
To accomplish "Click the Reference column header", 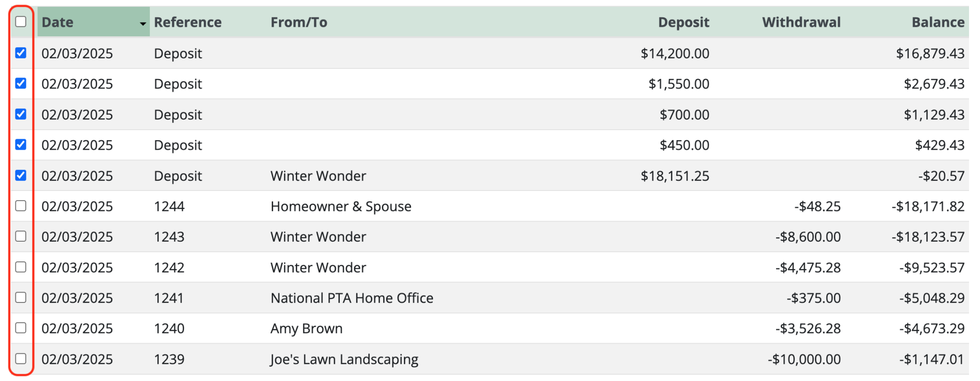I will pyautogui.click(x=188, y=22).
